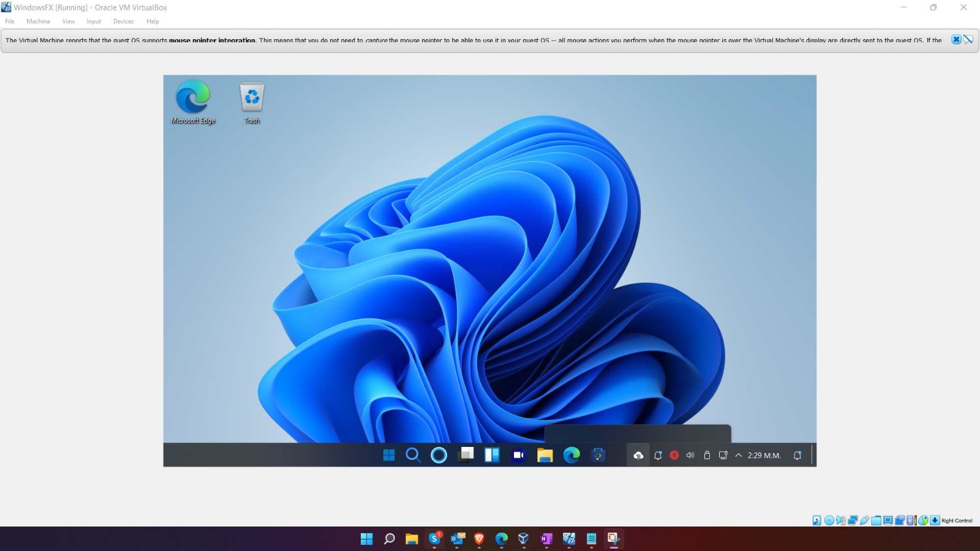Switch to Notepad in host taskbar
The image size is (980, 551).
click(592, 539)
